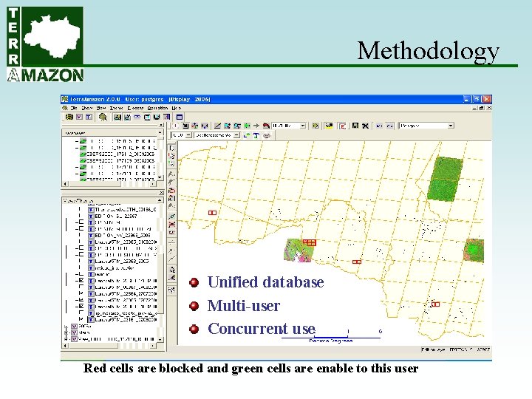Click the blue T theme icon in toolbar
The width and height of the screenshot is (532, 399).
(x=89, y=117)
